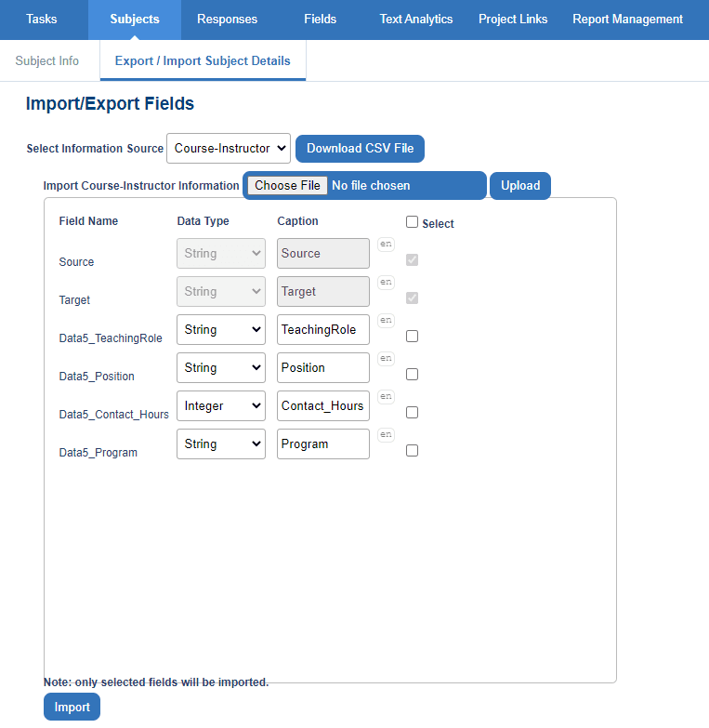Image resolution: width=709 pixels, height=728 pixels.
Task: Click the Import button
Action: [72, 707]
